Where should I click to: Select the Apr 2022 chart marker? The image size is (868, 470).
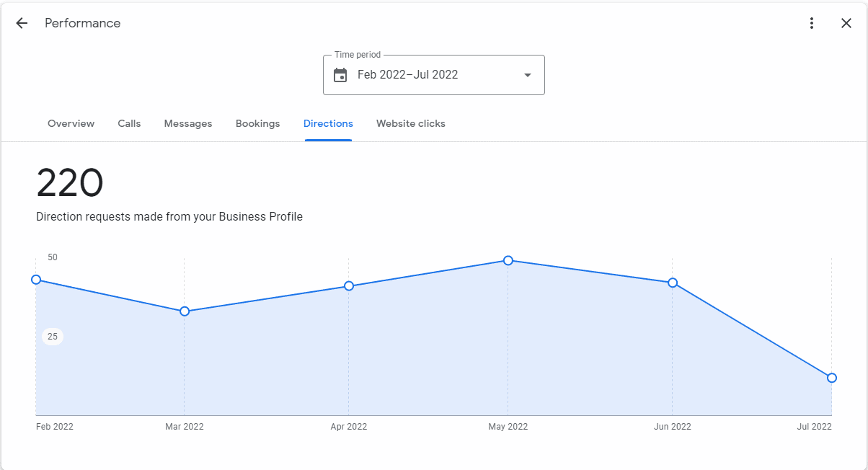[349, 286]
